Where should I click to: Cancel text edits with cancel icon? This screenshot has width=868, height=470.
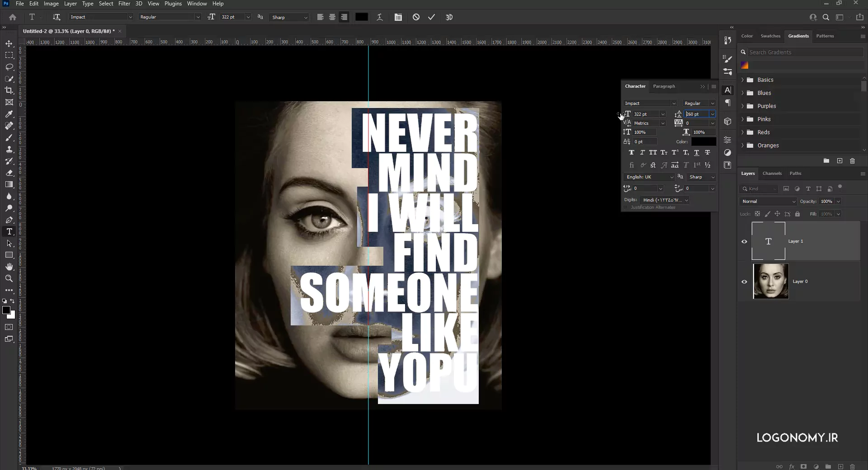[416, 17]
